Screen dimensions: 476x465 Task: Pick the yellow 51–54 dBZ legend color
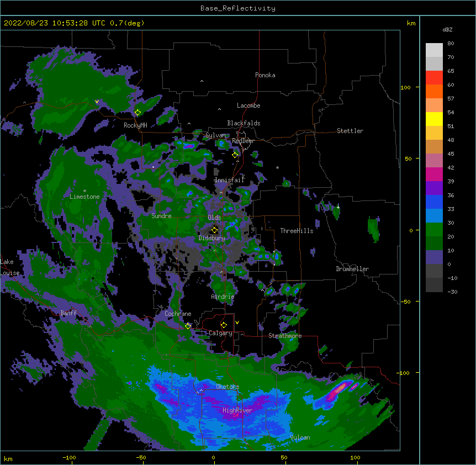pos(434,119)
